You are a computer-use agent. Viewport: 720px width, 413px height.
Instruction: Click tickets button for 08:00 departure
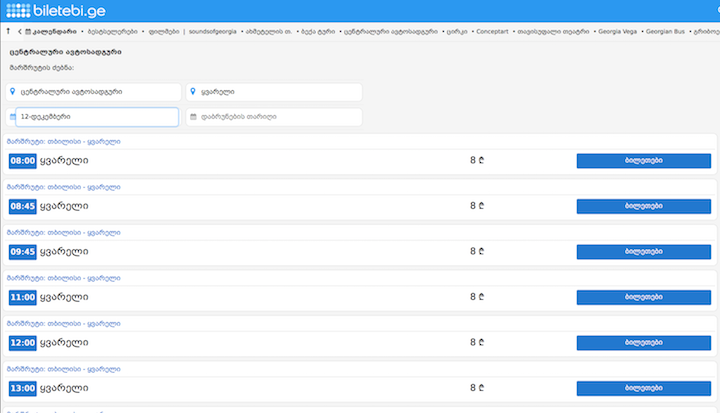[x=643, y=160]
